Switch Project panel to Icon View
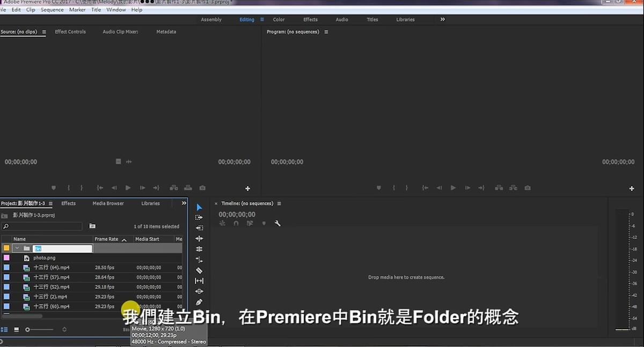The height and width of the screenshot is (347, 644). pos(17,329)
